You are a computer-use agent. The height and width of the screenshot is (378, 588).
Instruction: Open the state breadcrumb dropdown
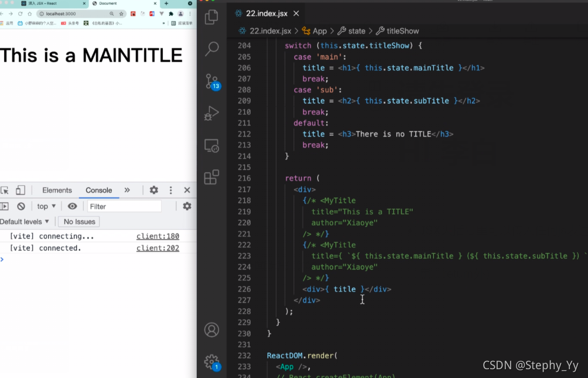[351, 31]
